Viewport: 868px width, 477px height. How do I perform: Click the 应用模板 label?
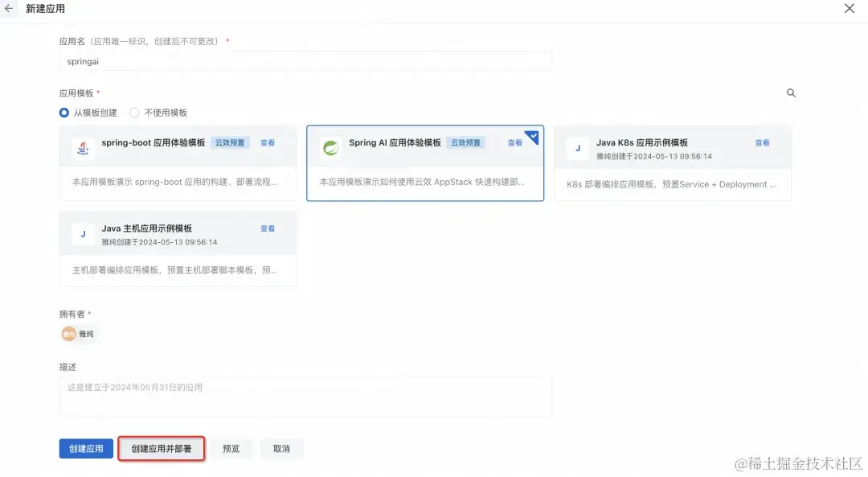[76, 93]
